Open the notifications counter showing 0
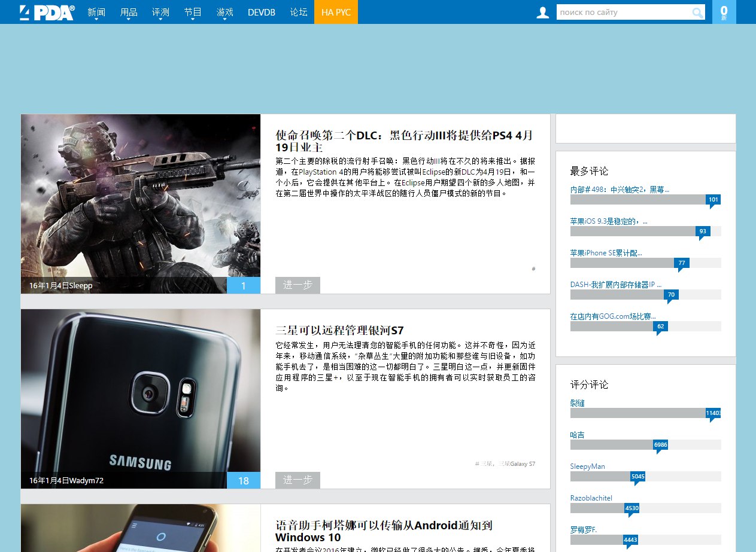The height and width of the screenshot is (552, 756). pyautogui.click(x=724, y=12)
